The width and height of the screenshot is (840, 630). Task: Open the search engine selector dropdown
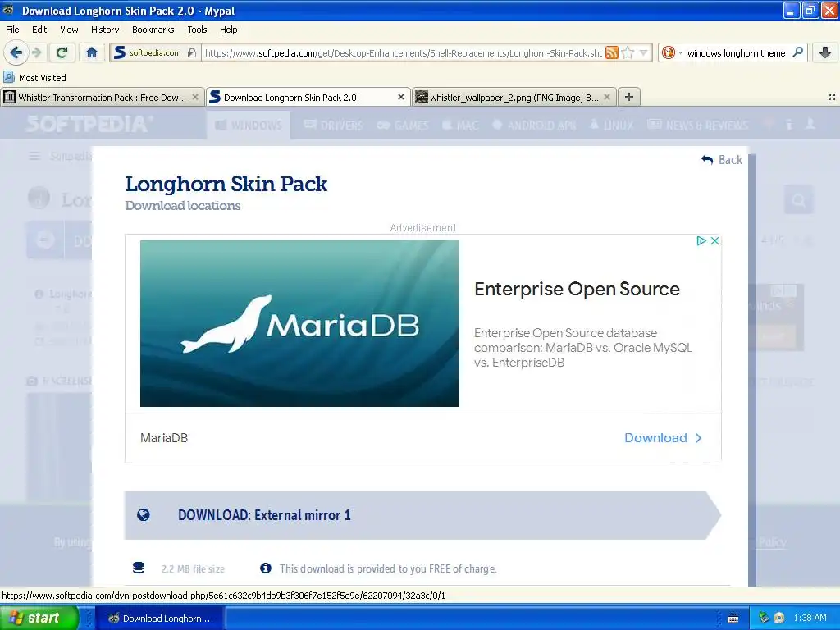[672, 52]
